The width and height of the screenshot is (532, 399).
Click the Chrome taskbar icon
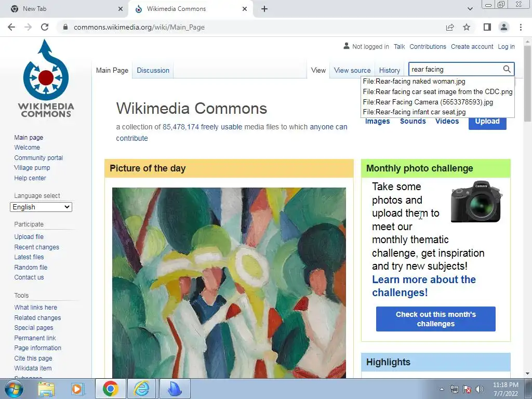(111, 389)
